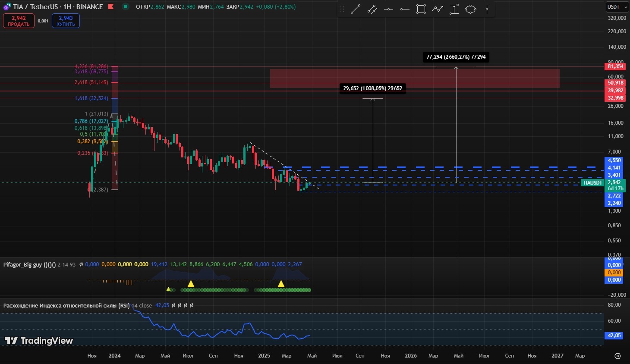Click the low price value МИН 2,764
This screenshot has height=364, width=630.
click(211, 7)
